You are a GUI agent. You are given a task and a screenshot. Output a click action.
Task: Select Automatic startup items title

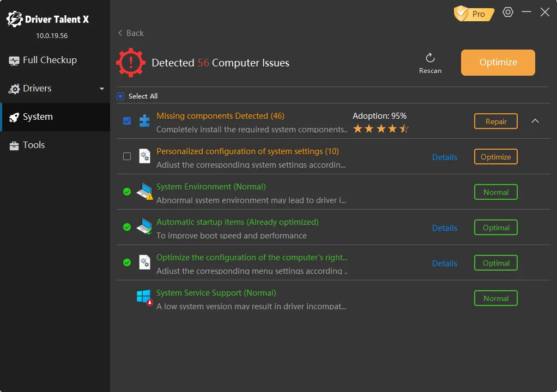(x=237, y=222)
